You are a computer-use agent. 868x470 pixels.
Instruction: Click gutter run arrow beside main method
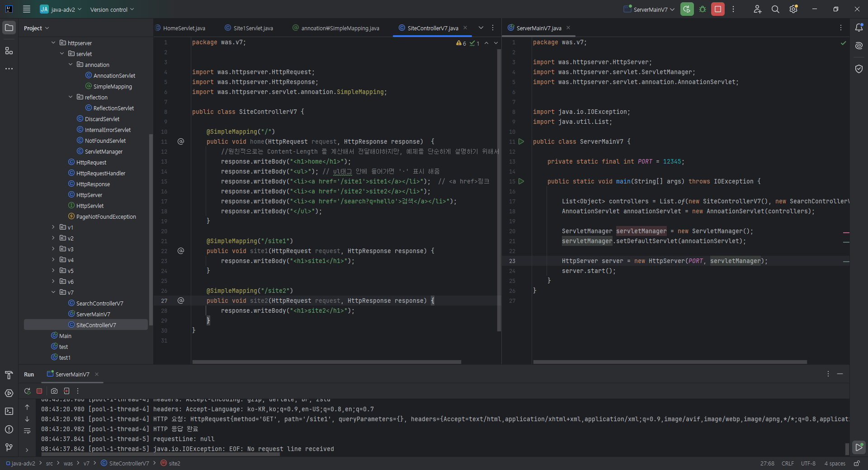(x=521, y=181)
